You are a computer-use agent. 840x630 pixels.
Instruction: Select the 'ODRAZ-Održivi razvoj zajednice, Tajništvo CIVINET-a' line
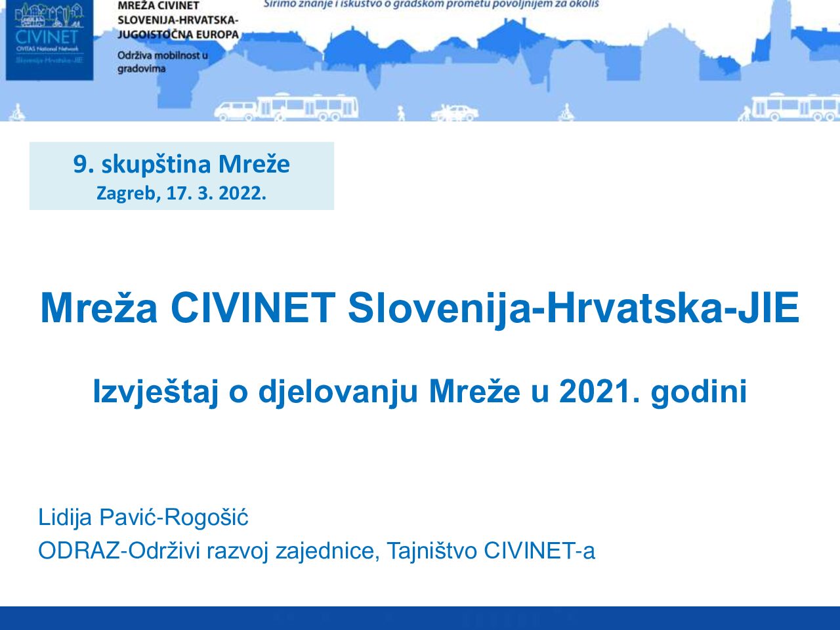tap(317, 551)
